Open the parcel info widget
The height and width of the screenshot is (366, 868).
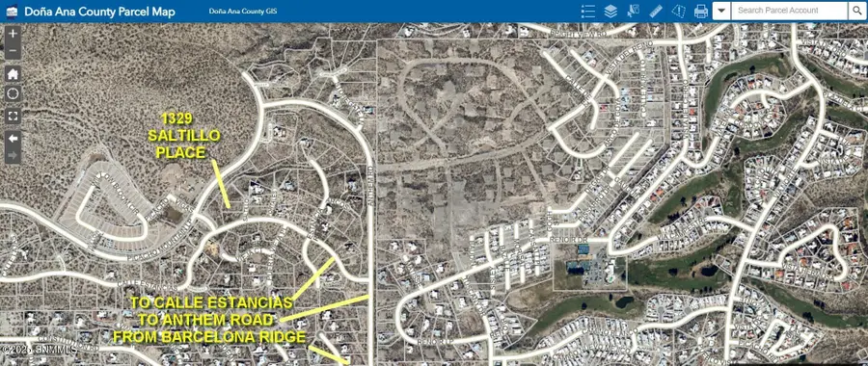point(679,11)
